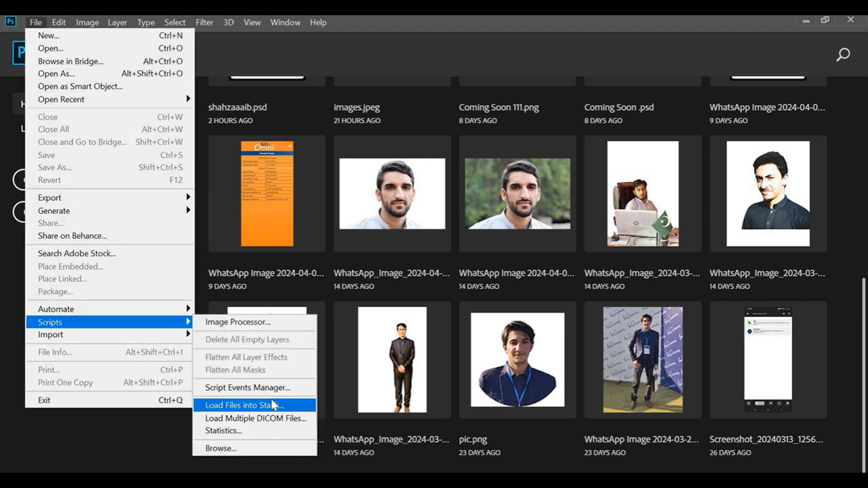Open bearded man green background thumbnail

(x=517, y=193)
